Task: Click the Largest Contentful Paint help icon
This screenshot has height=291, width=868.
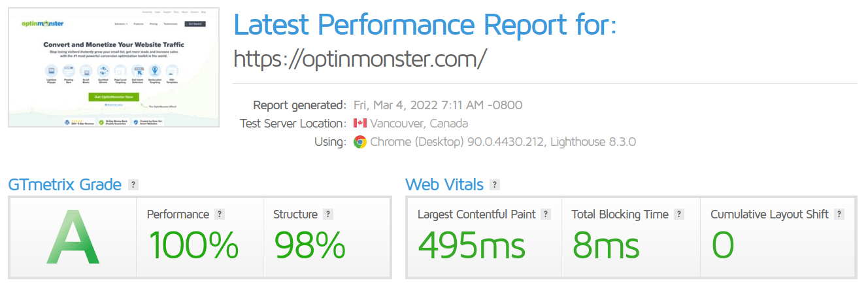Action: point(546,214)
